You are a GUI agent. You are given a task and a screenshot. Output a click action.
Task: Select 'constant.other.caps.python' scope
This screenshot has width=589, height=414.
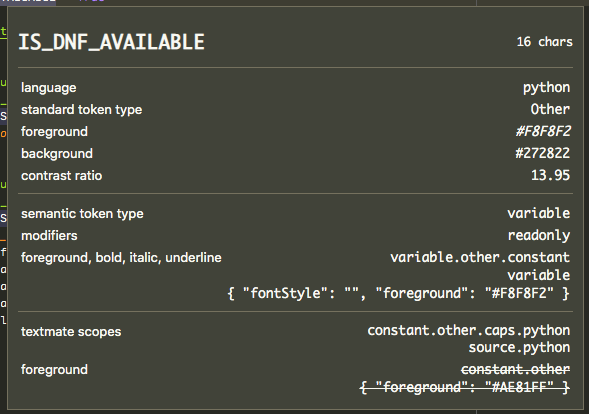468,331
